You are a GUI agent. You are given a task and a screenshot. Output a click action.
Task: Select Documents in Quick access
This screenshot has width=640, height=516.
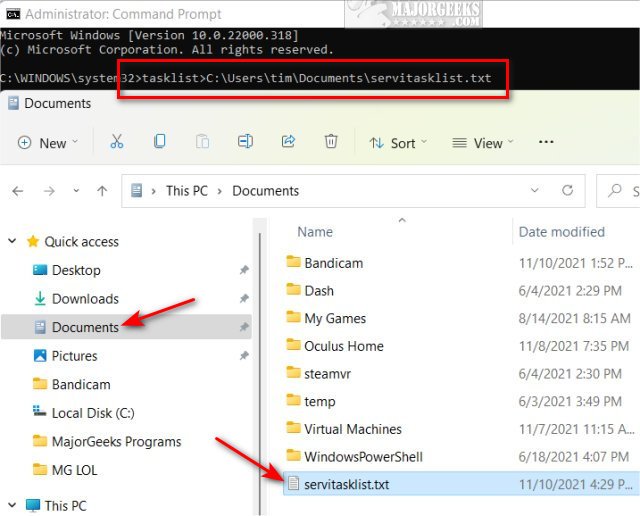pyautogui.click(x=85, y=327)
